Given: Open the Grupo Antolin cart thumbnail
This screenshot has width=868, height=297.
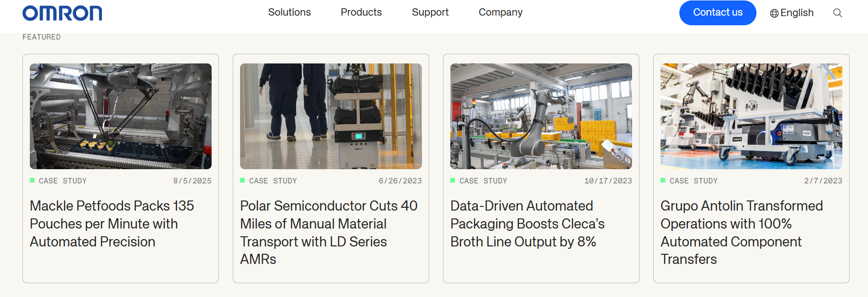Looking at the screenshot, I should coord(751,116).
